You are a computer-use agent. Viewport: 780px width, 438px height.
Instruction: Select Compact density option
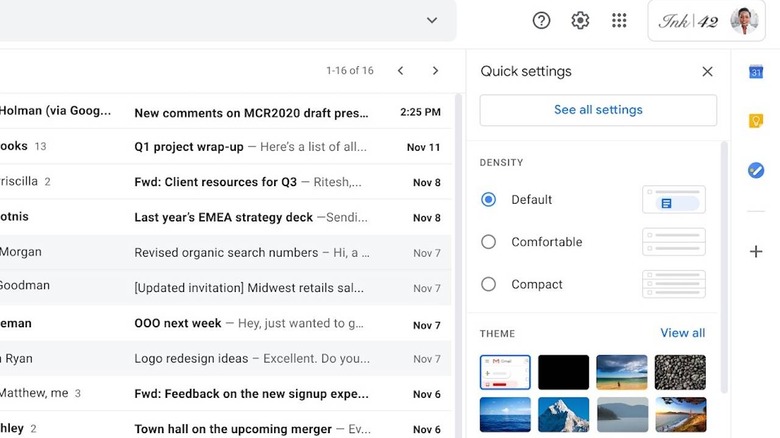(489, 284)
